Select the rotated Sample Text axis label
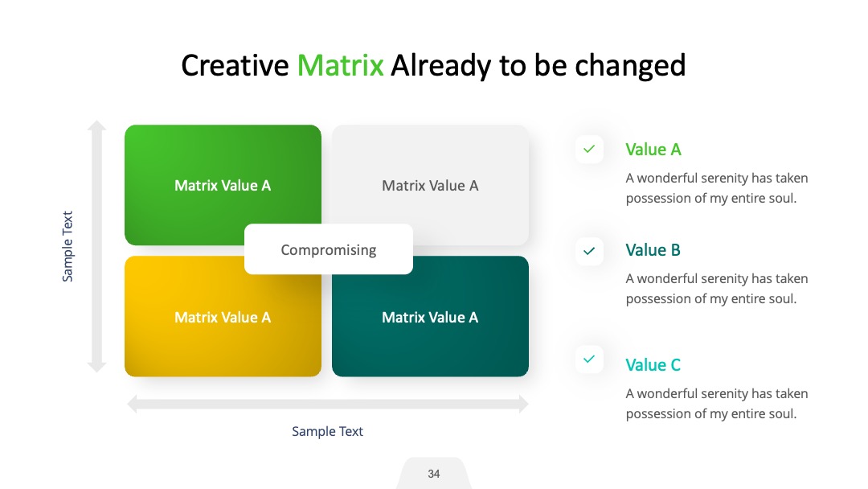 pos(67,246)
